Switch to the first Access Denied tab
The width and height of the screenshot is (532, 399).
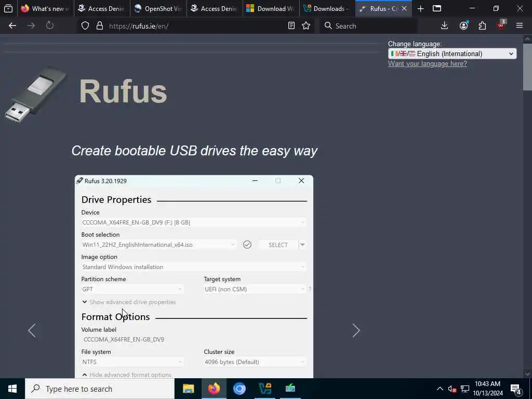(101, 8)
